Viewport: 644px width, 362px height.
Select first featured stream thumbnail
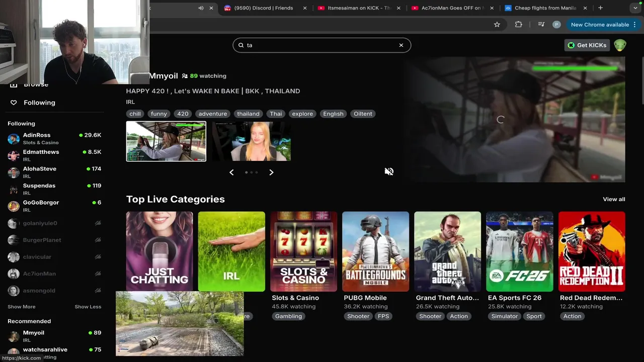166,141
